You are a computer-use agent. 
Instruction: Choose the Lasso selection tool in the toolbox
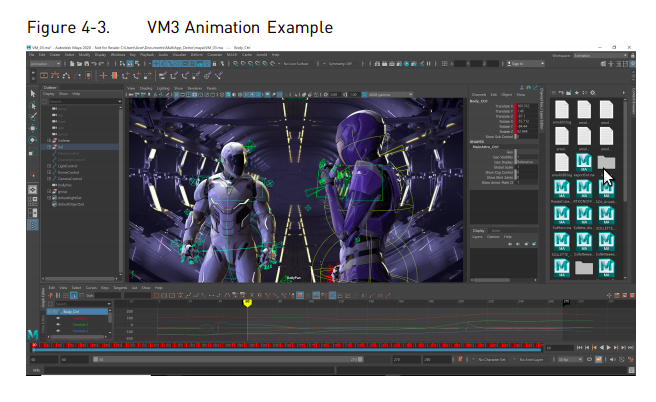point(33,105)
